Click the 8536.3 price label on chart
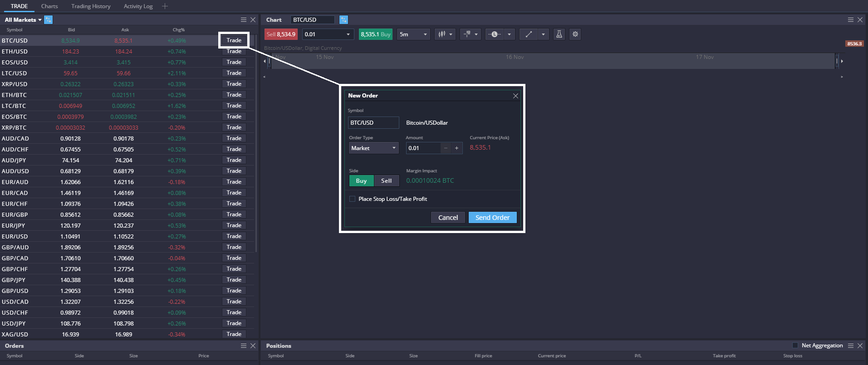 pyautogui.click(x=854, y=44)
